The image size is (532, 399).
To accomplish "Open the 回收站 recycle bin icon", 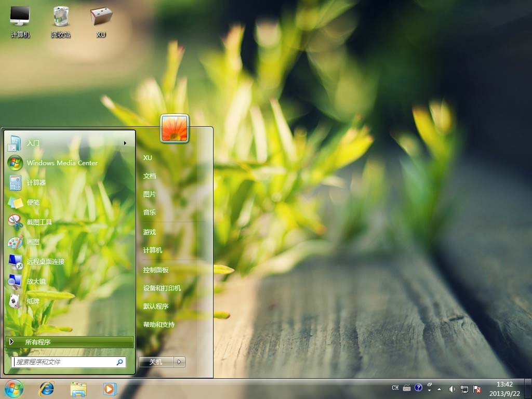I will 61,21.
